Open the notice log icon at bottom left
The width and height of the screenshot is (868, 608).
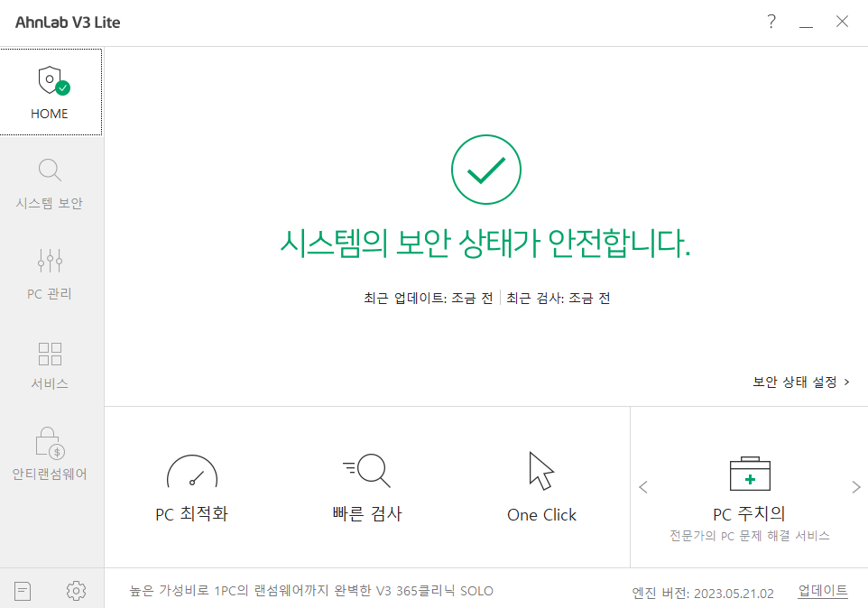[x=22, y=590]
